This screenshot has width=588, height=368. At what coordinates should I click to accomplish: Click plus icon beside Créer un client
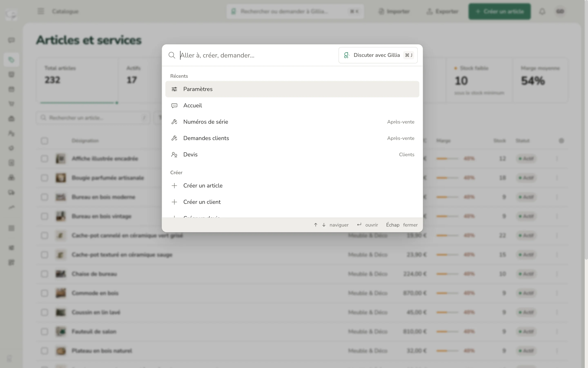[174, 202]
